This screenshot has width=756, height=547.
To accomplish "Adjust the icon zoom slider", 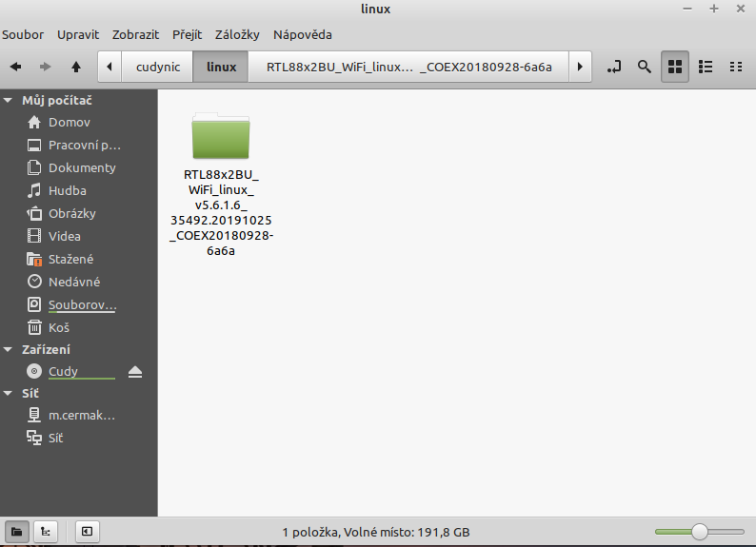I will pos(699,531).
